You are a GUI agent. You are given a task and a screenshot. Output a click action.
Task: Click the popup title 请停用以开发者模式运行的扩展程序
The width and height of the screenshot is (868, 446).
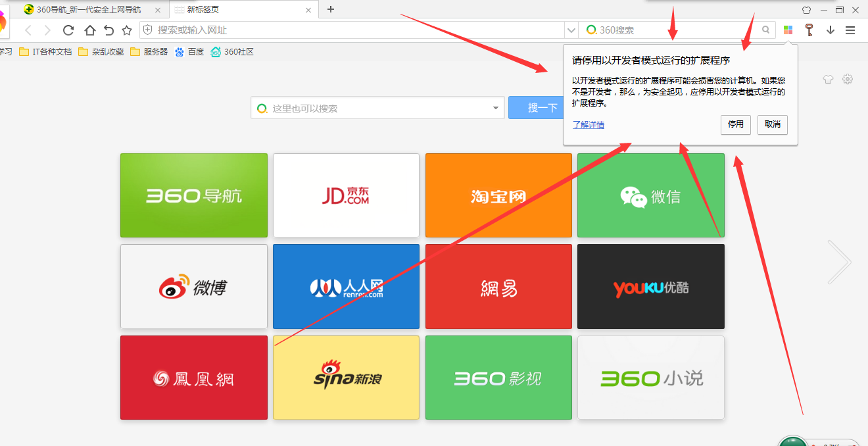point(651,61)
